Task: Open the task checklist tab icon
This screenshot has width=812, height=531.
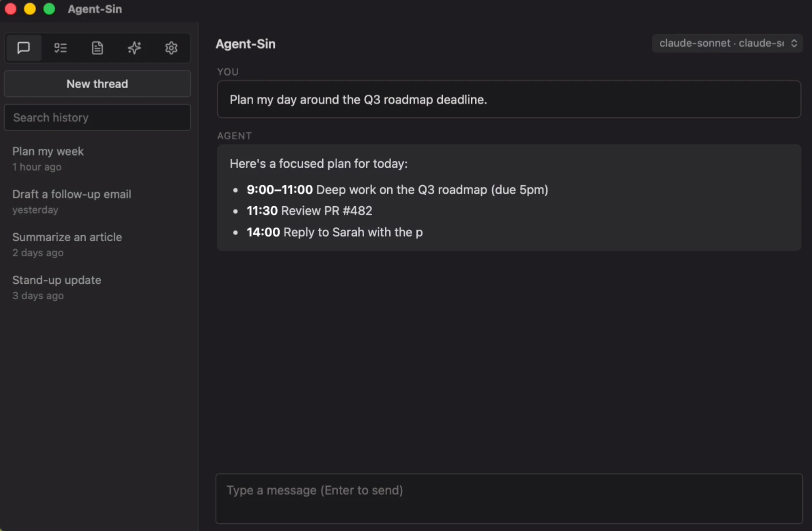Action: pos(61,48)
